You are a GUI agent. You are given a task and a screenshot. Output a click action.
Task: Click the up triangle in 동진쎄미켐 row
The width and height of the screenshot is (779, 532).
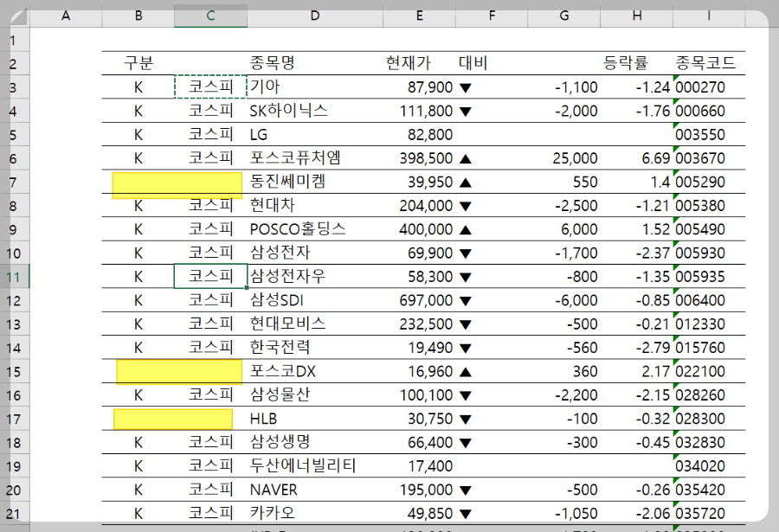[466, 183]
